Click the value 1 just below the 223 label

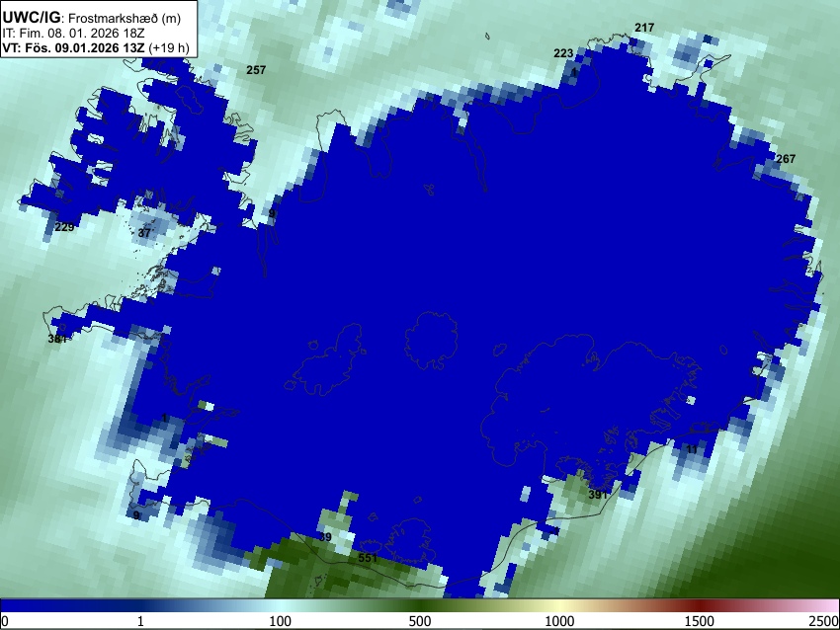coord(574,71)
